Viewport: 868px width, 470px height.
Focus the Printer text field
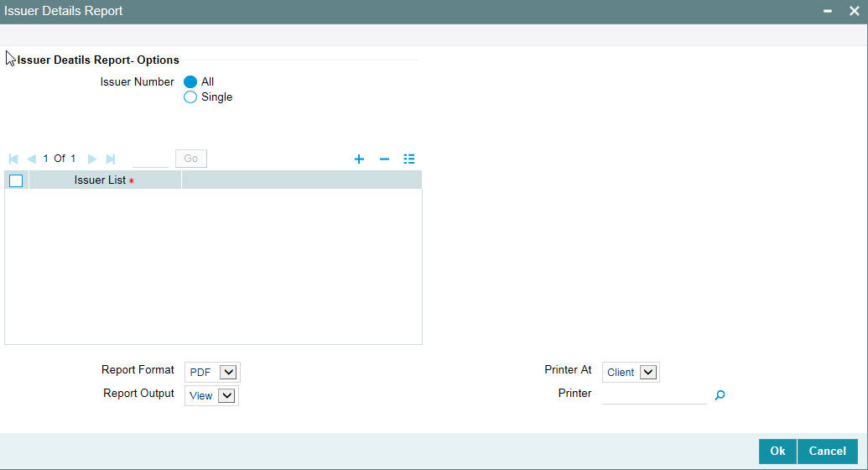click(x=654, y=395)
